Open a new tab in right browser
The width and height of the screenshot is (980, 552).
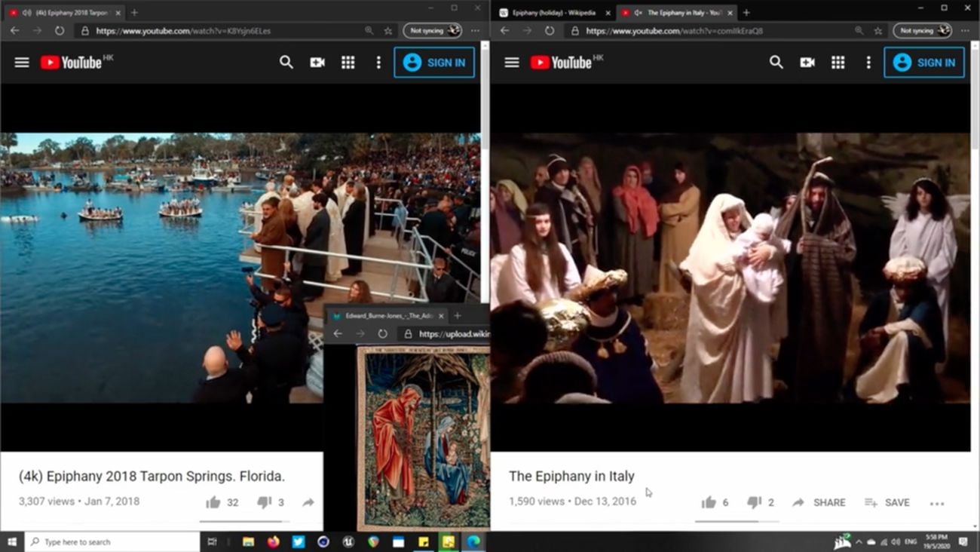746,13
